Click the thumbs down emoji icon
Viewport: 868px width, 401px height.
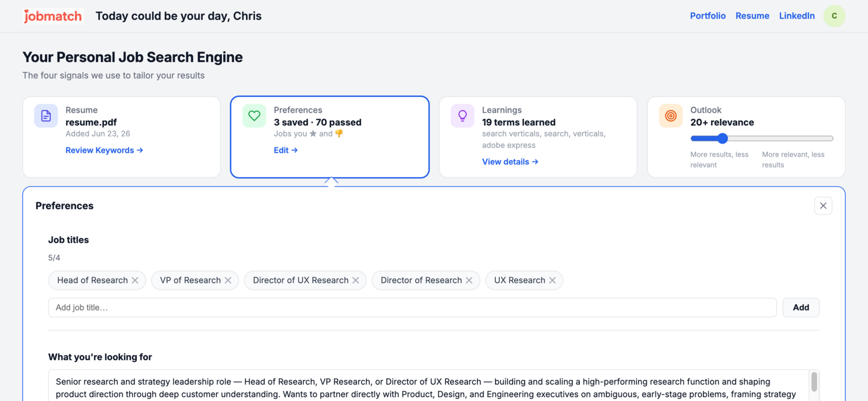339,133
